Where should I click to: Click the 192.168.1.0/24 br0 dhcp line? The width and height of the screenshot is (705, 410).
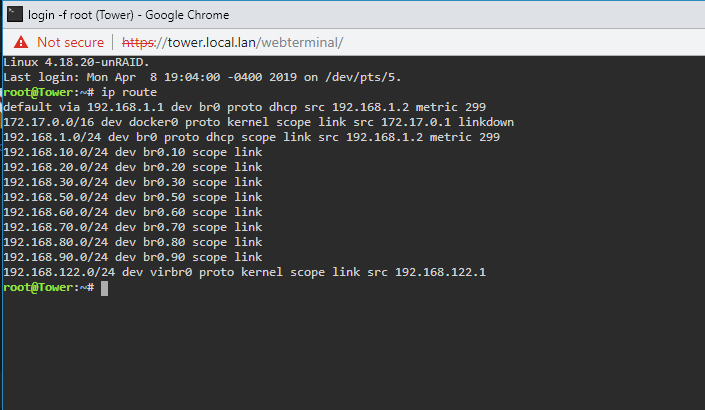click(252, 137)
